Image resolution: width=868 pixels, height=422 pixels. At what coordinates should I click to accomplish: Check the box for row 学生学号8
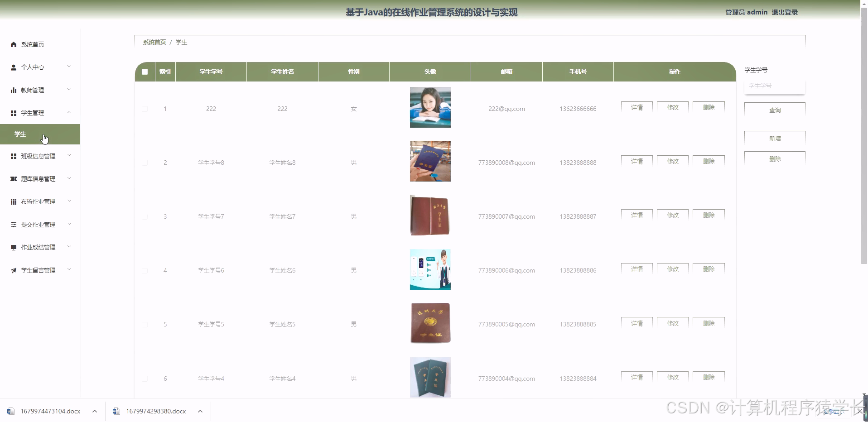pos(145,163)
